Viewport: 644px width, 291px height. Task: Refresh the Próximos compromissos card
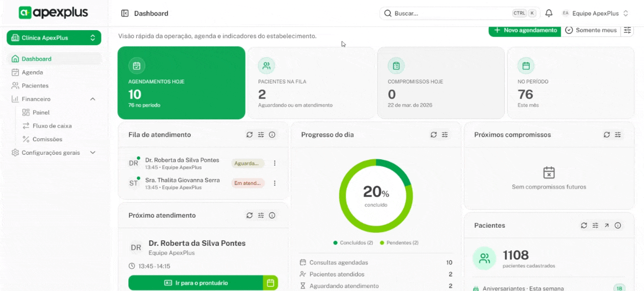pos(607,135)
